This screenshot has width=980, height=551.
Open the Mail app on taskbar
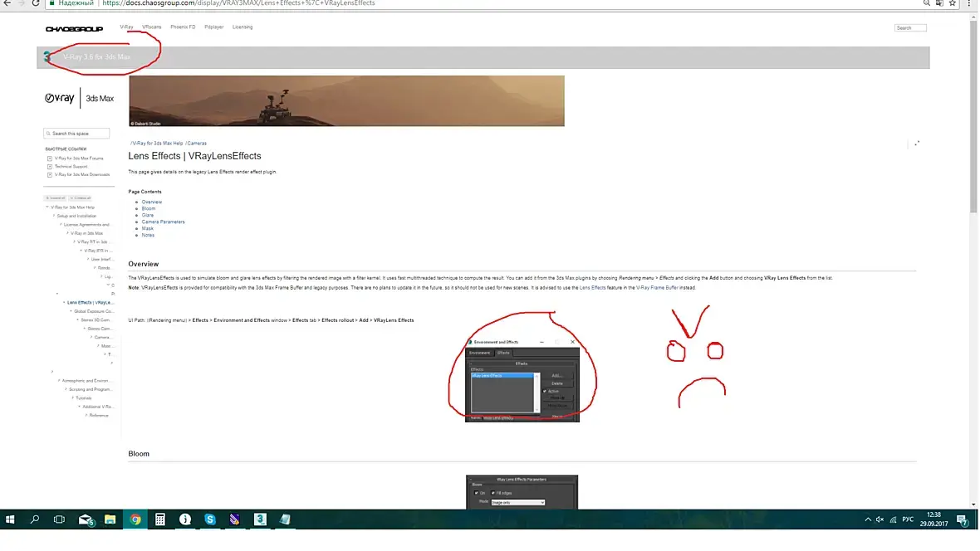(86, 519)
